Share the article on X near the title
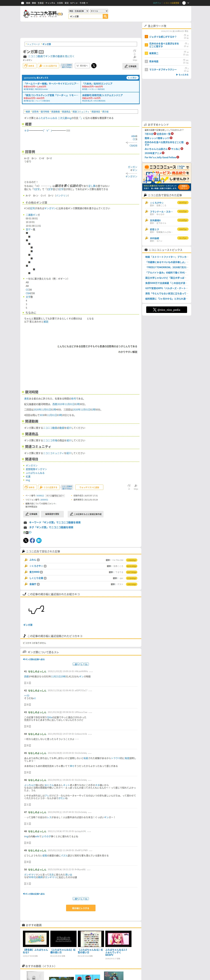This screenshot has width=210, height=980. [94, 65]
